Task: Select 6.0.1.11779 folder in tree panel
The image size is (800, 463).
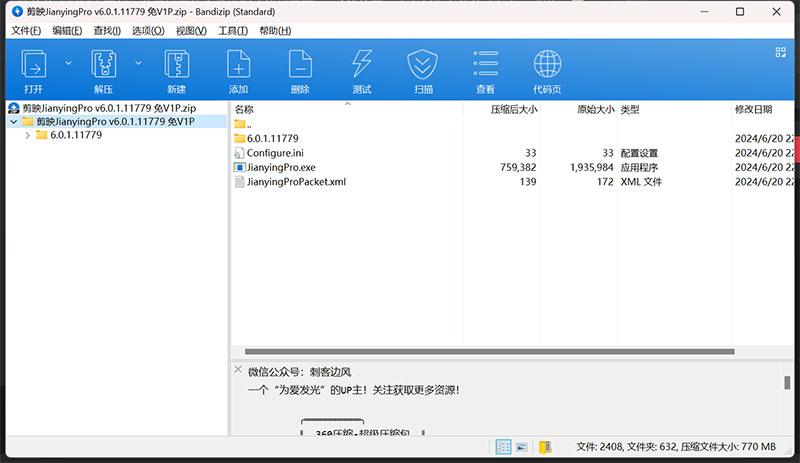Action: [76, 135]
